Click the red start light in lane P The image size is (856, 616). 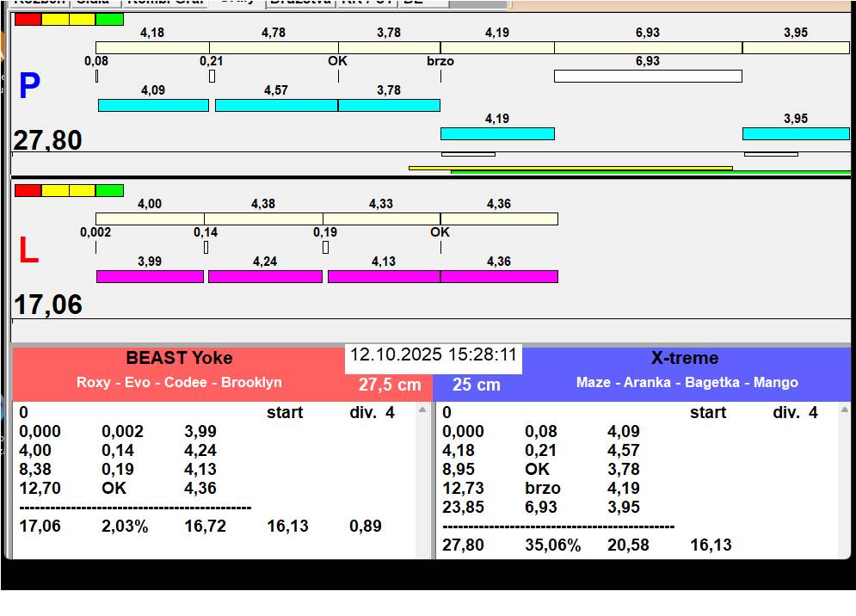[x=28, y=20]
